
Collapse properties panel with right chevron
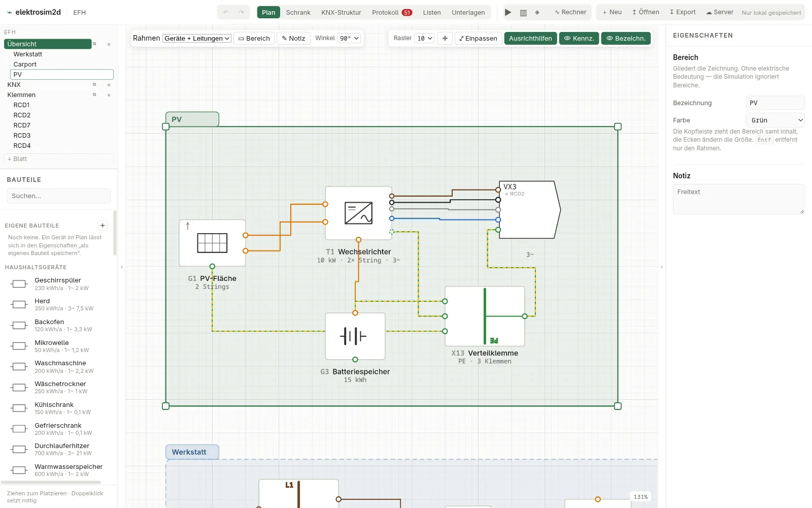(x=662, y=267)
